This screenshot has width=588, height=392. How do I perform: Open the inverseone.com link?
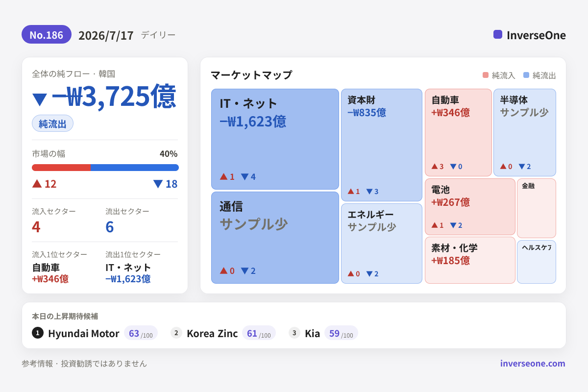(533, 364)
